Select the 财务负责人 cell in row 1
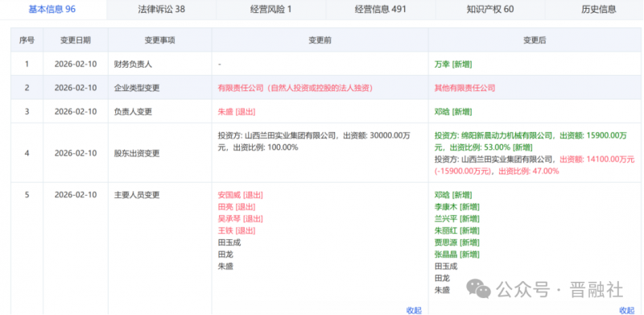The width and height of the screenshot is (644, 315). pos(159,64)
